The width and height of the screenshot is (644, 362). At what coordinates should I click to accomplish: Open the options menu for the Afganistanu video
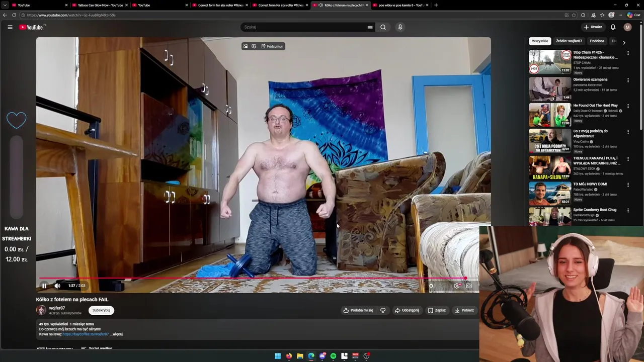(628, 132)
